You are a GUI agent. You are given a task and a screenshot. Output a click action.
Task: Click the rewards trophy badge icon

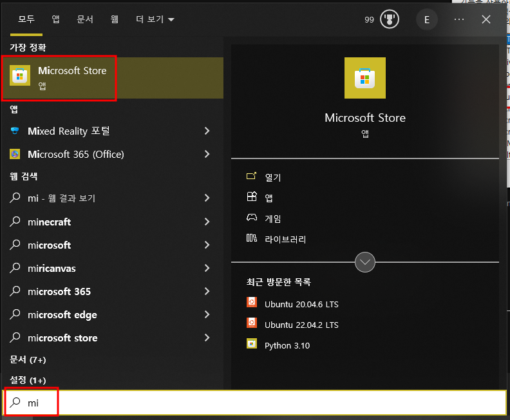tap(390, 19)
